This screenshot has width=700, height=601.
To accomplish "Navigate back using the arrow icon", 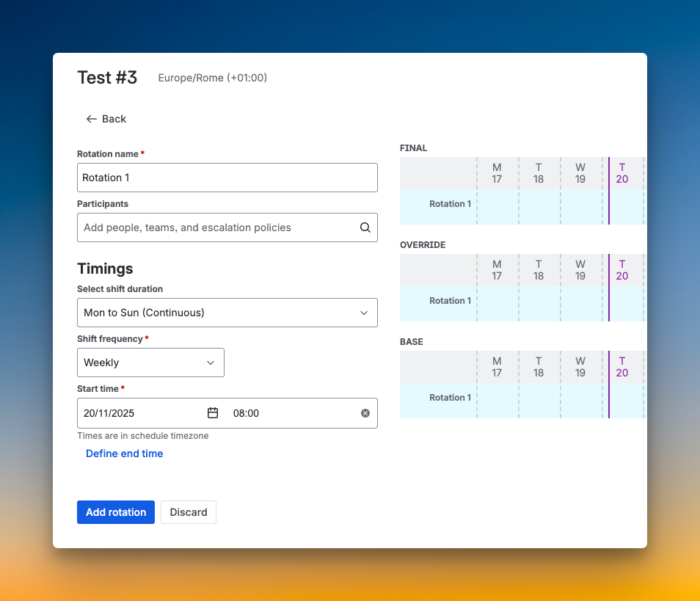I will click(x=90, y=119).
